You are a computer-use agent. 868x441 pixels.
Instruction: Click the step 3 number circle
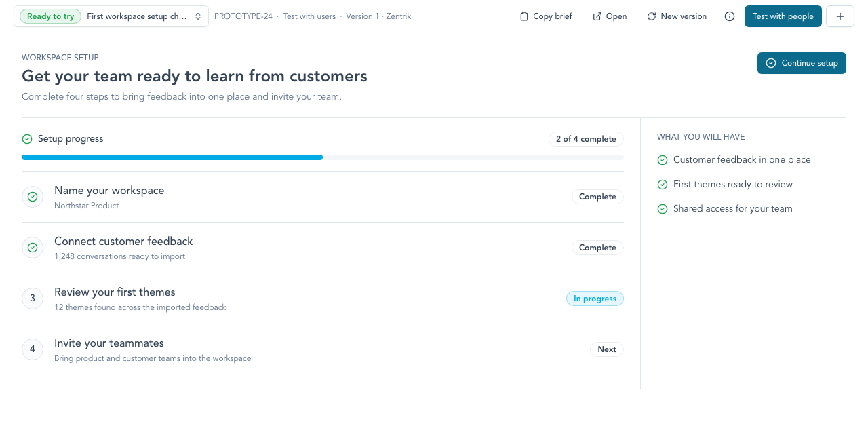point(33,299)
